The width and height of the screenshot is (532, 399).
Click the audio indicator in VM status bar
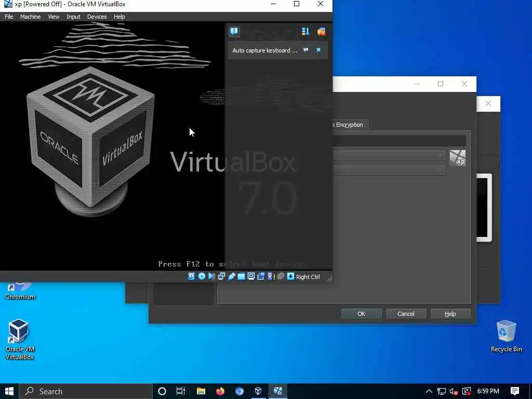point(211,276)
